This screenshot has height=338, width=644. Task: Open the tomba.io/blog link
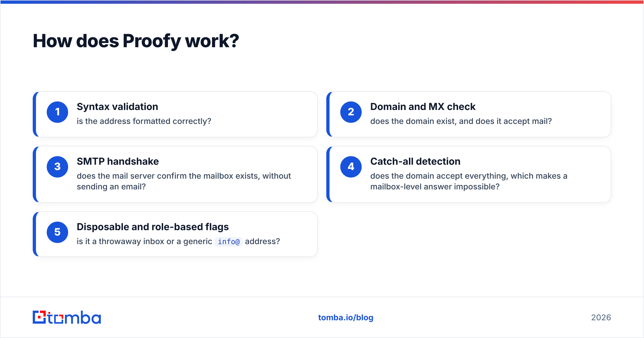click(x=346, y=317)
